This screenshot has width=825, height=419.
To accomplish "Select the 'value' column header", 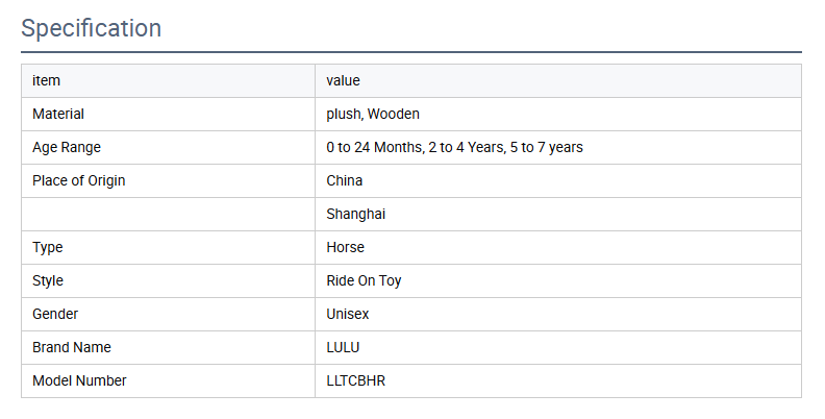I will 558,81.
